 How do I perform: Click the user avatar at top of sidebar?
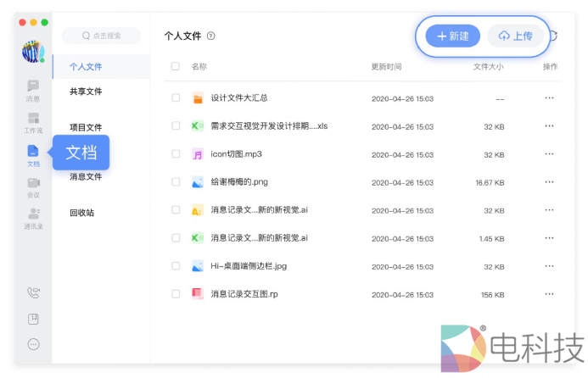coord(33,51)
